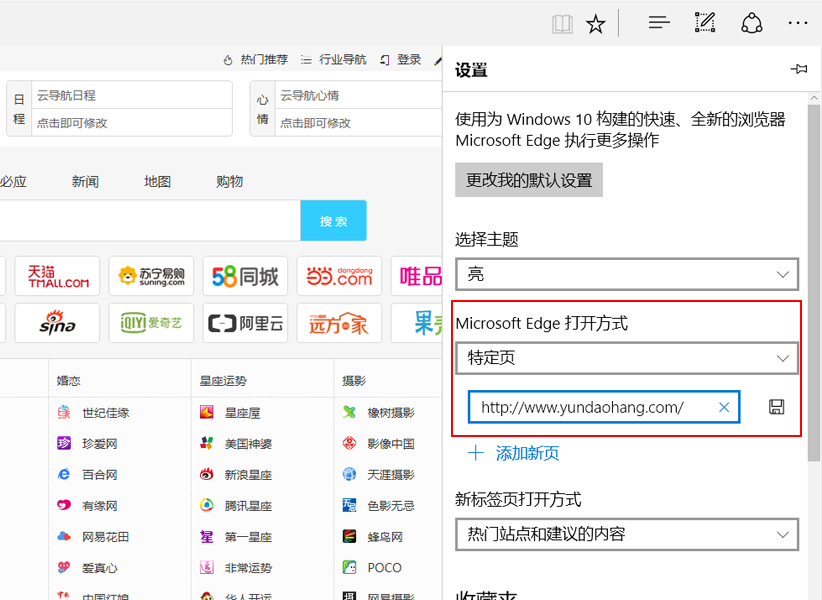Open Reading view book icon
The height and width of the screenshot is (600, 822).
[562, 24]
